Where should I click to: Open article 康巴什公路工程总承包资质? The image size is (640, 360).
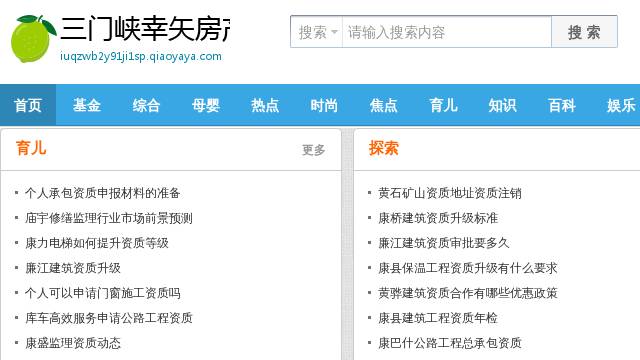[450, 343]
